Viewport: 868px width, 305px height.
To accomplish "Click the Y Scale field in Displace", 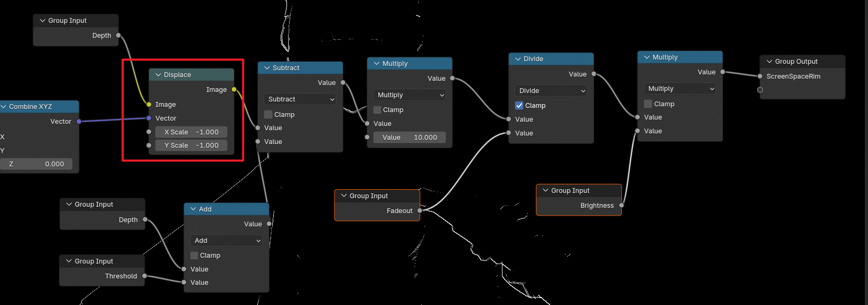I will point(191,145).
